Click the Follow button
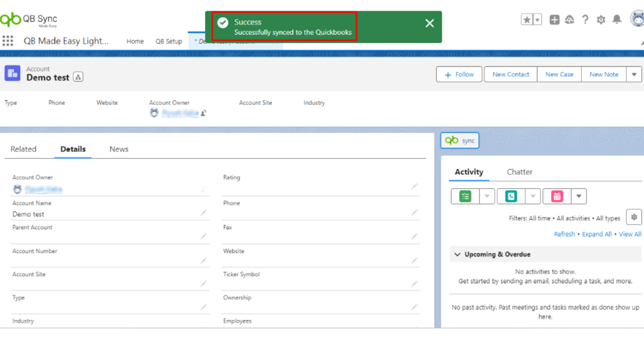 (459, 74)
